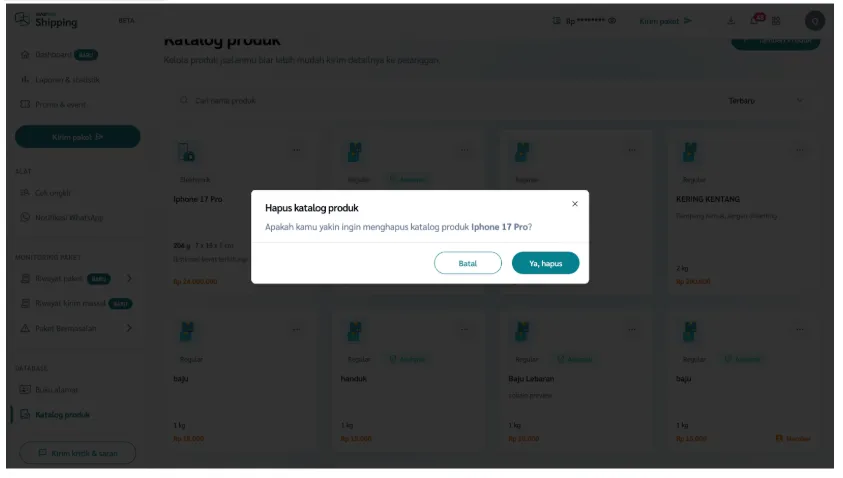The height and width of the screenshot is (478, 843).
Task: Open three-dot menu on Iphone 17 Pro card
Action: (296, 151)
